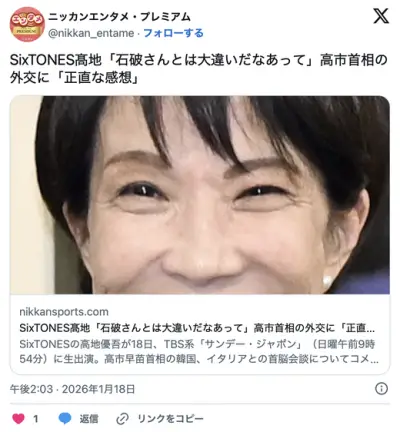
Task: Open the circled info icon beside the timestamp
Action: coord(381,389)
